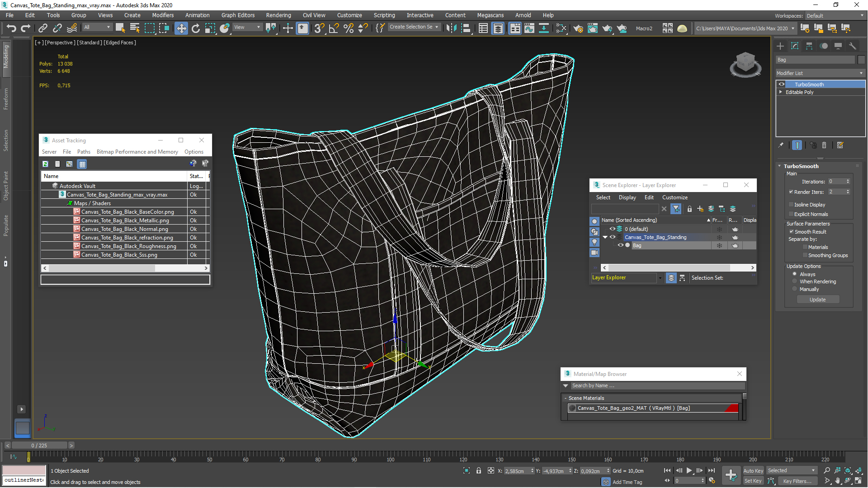The width and height of the screenshot is (868, 488).
Task: Click the Iterations value field
Action: [x=836, y=182]
